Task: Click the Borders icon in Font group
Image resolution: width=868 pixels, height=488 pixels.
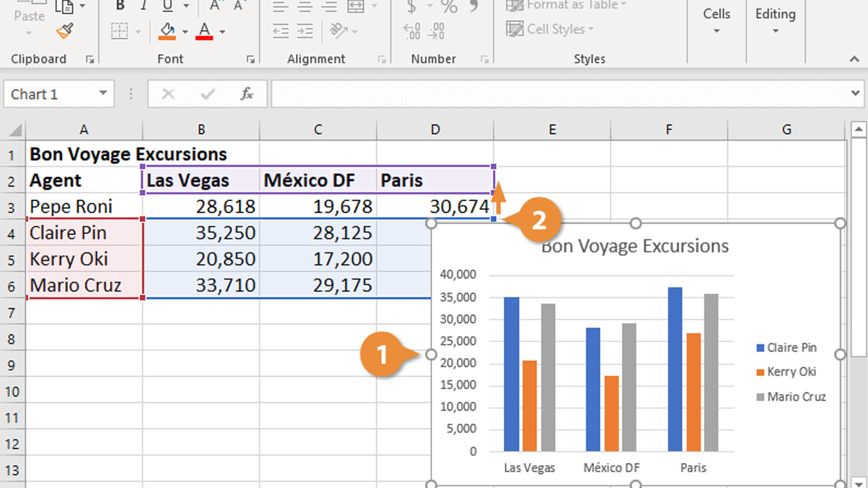Action: pos(119,31)
